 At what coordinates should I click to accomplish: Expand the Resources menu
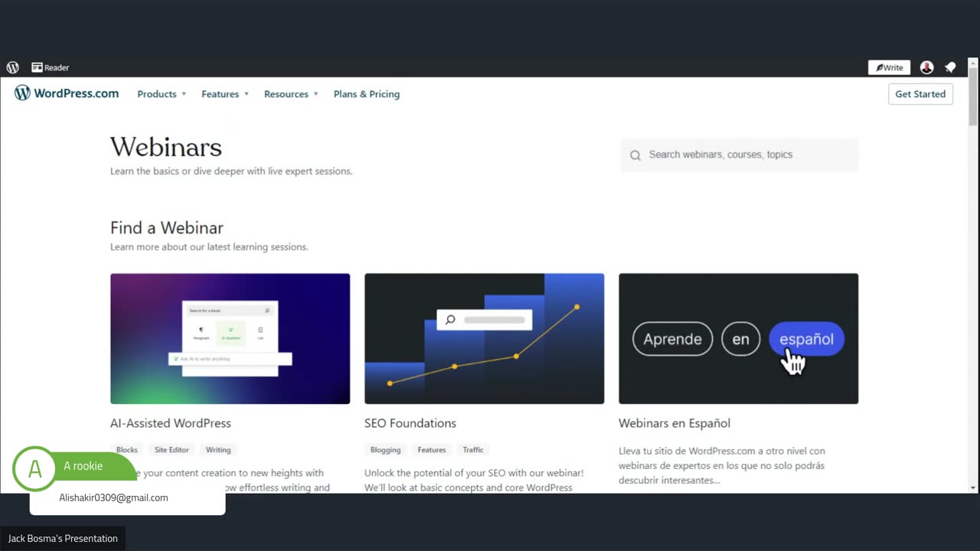[291, 94]
